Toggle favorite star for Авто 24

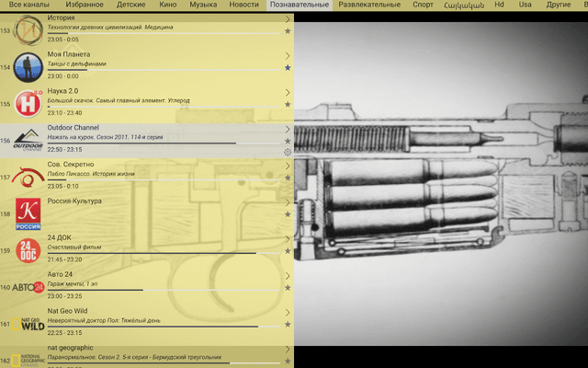click(288, 288)
